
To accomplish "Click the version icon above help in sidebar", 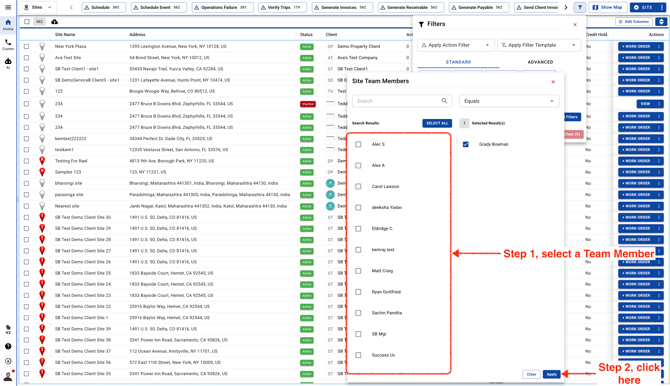I will pyautogui.click(x=8, y=329).
